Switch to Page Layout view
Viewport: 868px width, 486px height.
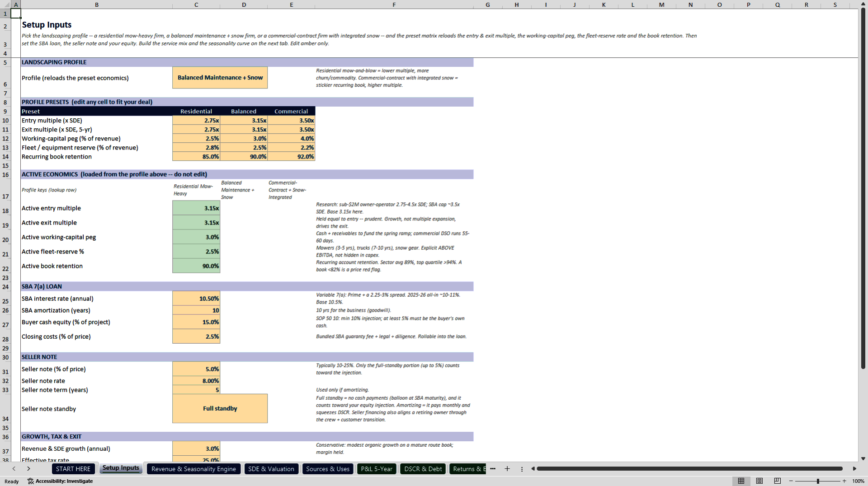pyautogui.click(x=759, y=481)
